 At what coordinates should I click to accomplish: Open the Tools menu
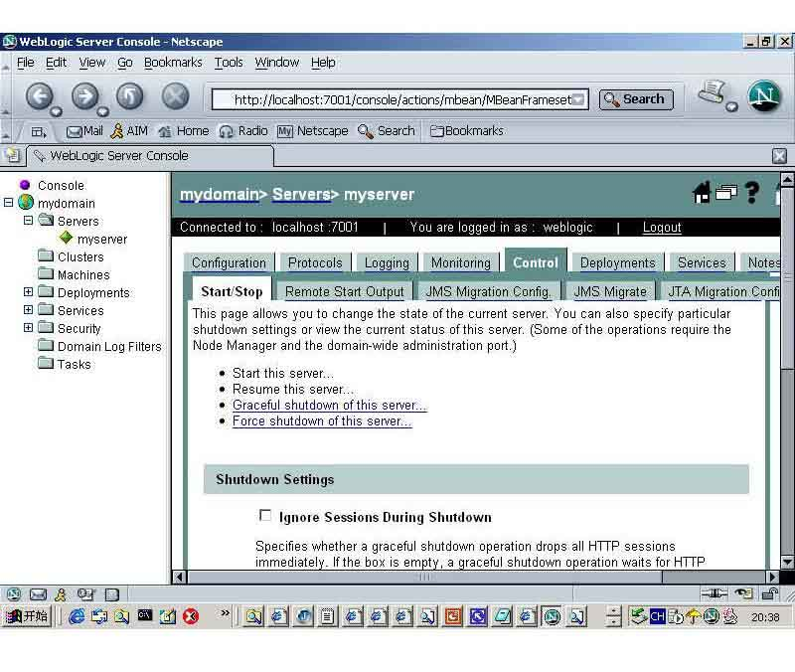point(229,63)
